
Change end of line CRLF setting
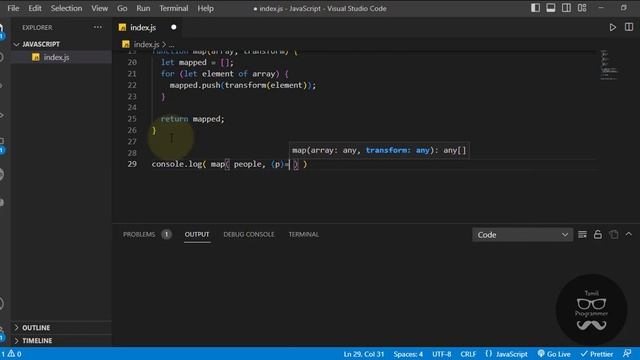(x=468, y=354)
